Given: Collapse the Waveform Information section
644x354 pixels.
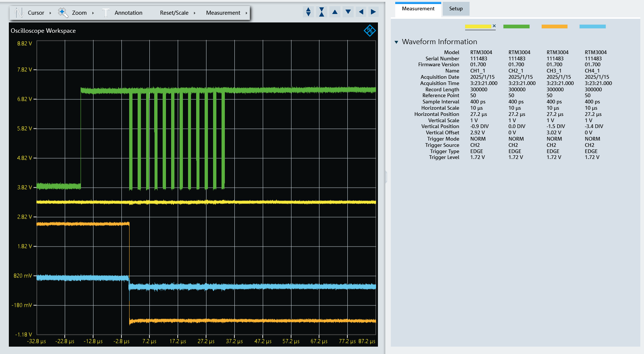Looking at the screenshot, I should pos(396,42).
